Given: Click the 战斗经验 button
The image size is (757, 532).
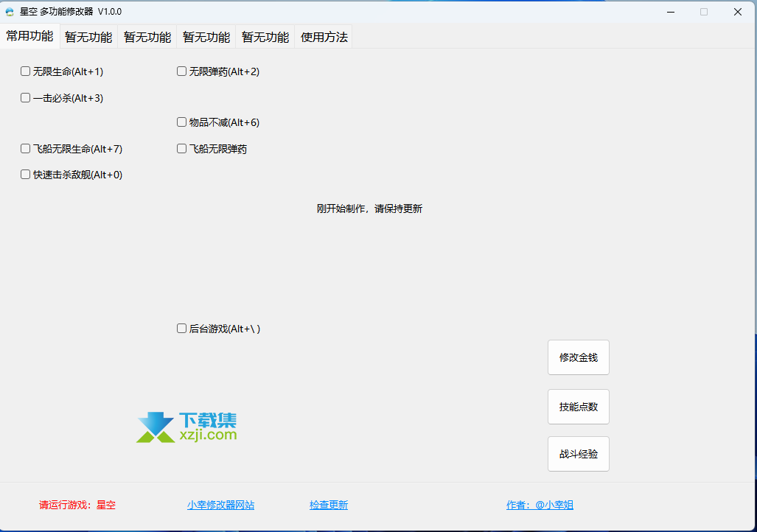Looking at the screenshot, I should click(579, 454).
